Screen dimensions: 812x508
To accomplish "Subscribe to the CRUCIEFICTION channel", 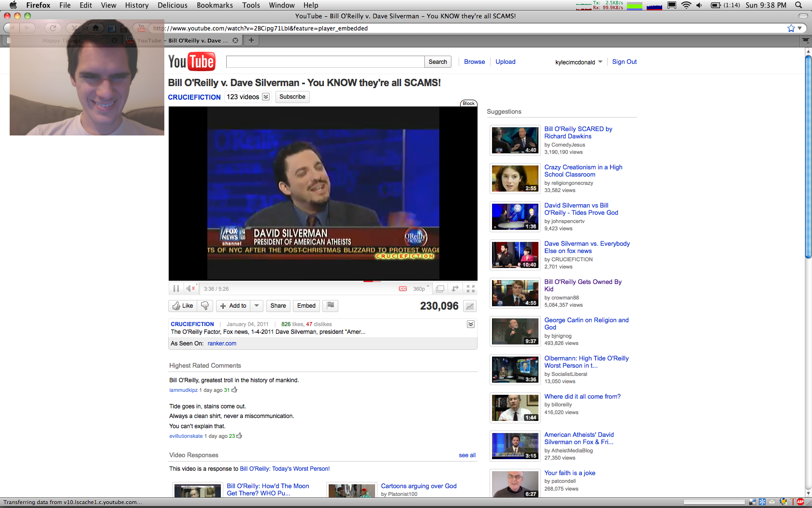I will coord(292,97).
